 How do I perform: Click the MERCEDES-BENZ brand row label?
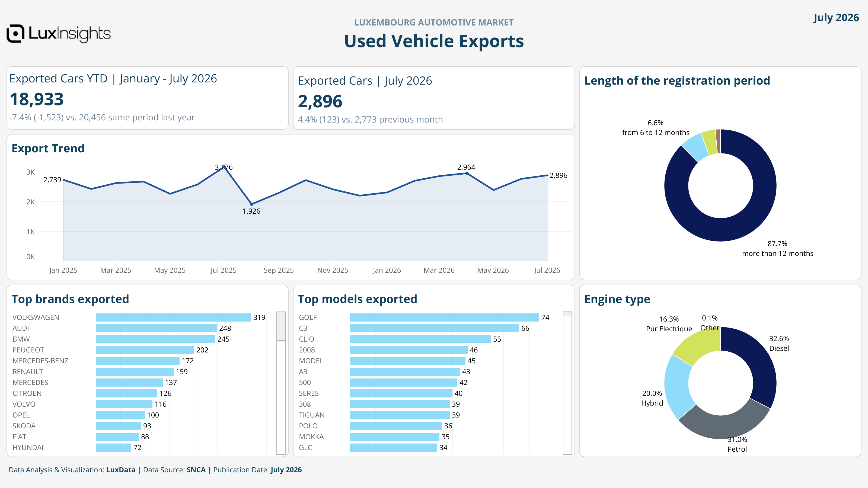click(x=40, y=361)
